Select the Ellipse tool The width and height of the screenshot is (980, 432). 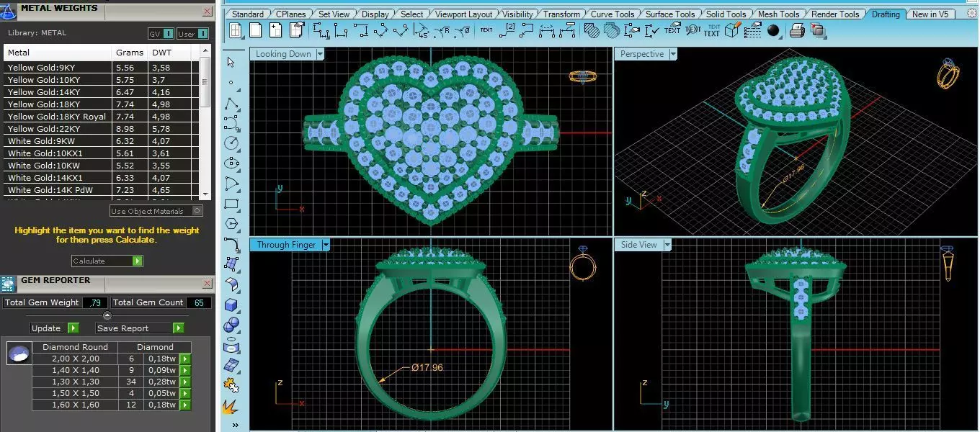[231, 163]
